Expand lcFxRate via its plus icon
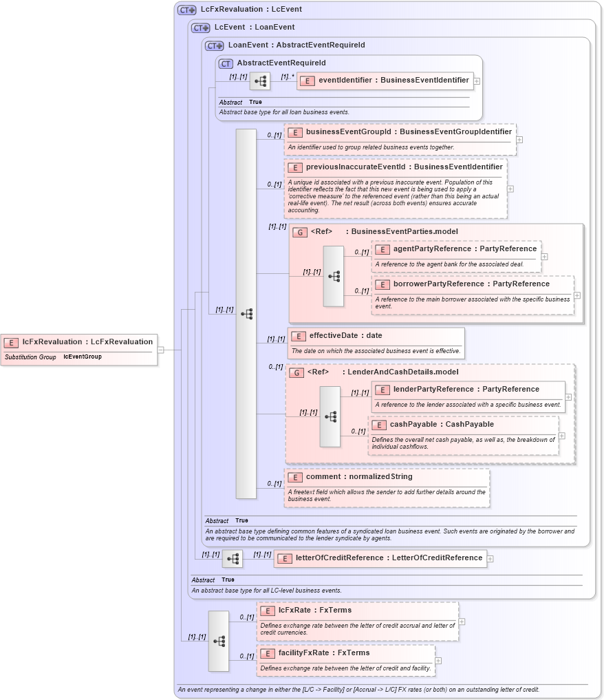The image size is (604, 700). point(462,622)
